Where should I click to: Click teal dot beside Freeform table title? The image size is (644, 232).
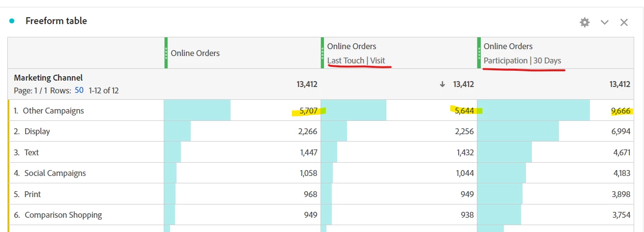pyautogui.click(x=12, y=21)
